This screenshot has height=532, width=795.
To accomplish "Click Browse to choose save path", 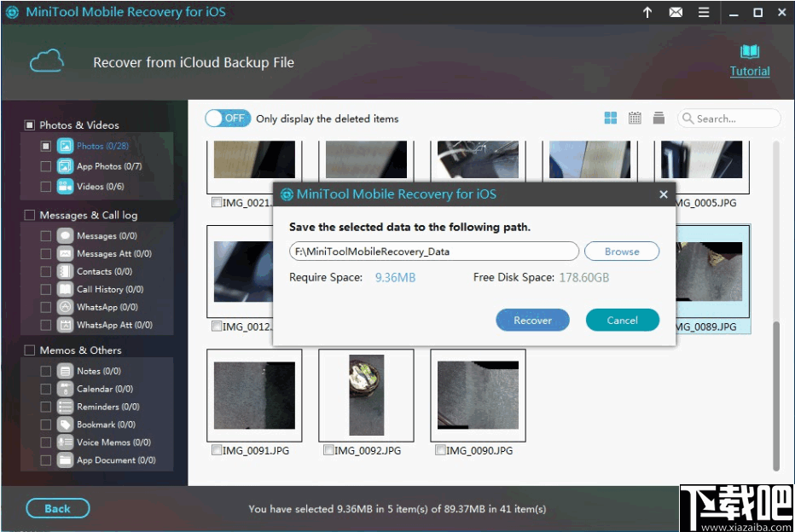I will 622,252.
